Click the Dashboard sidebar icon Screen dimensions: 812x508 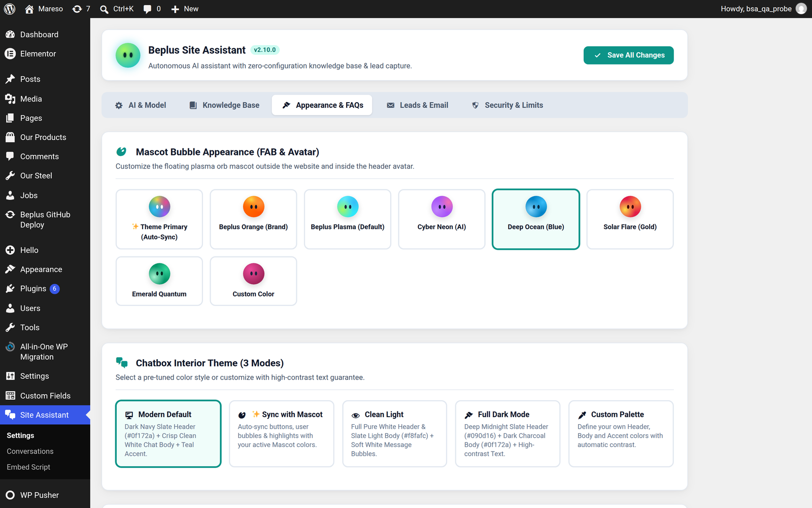(x=10, y=35)
